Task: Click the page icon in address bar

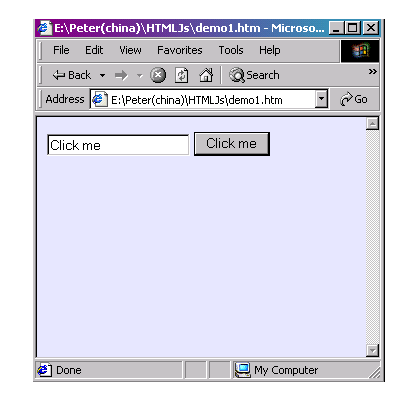Action: (100, 99)
